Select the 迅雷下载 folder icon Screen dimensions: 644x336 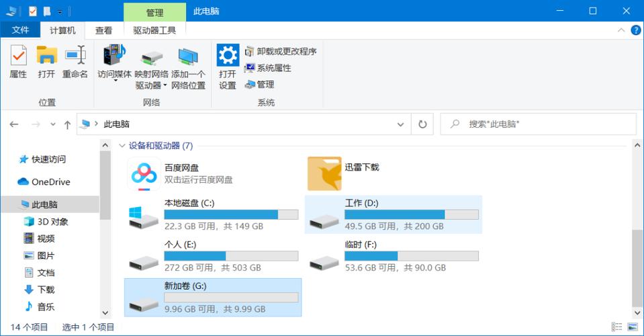(x=324, y=173)
